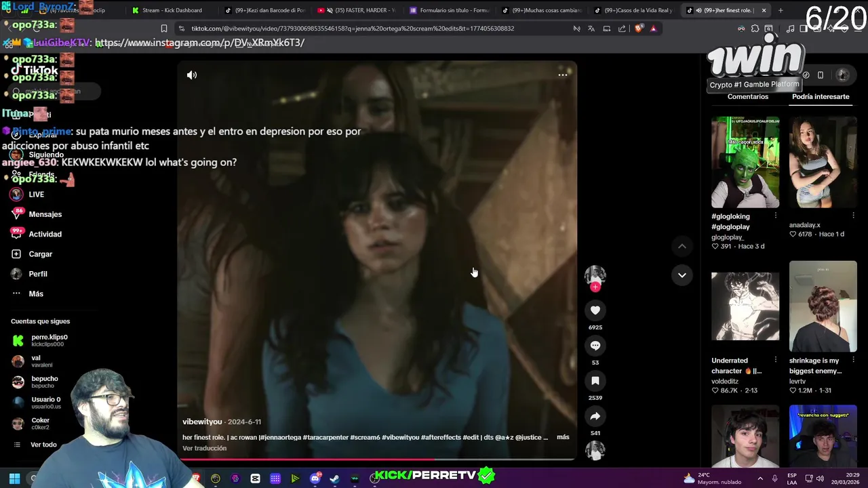The image size is (868, 488).
Task: Open the taskbar microphone status icon
Action: click(774, 479)
